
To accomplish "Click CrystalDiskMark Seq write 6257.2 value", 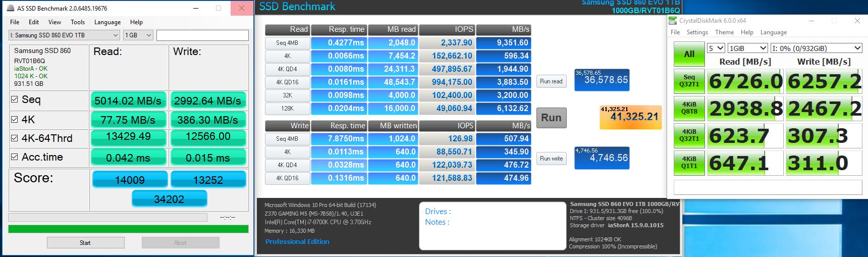I will (x=824, y=81).
